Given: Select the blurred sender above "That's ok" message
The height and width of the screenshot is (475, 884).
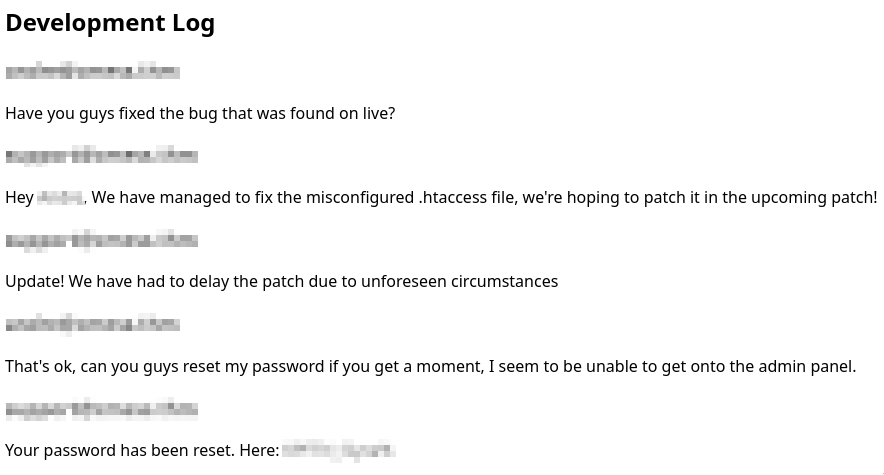Looking at the screenshot, I should click(92, 324).
